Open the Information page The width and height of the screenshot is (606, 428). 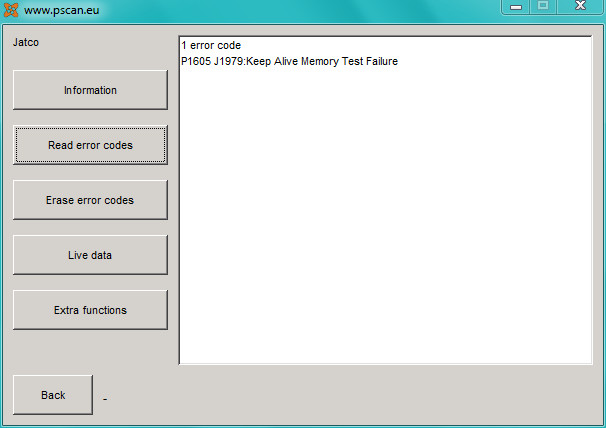click(x=90, y=90)
